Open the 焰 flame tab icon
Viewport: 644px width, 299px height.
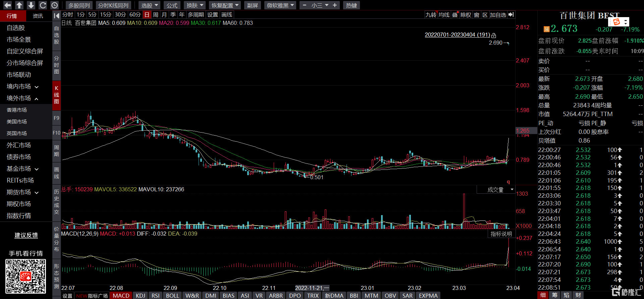point(567,295)
